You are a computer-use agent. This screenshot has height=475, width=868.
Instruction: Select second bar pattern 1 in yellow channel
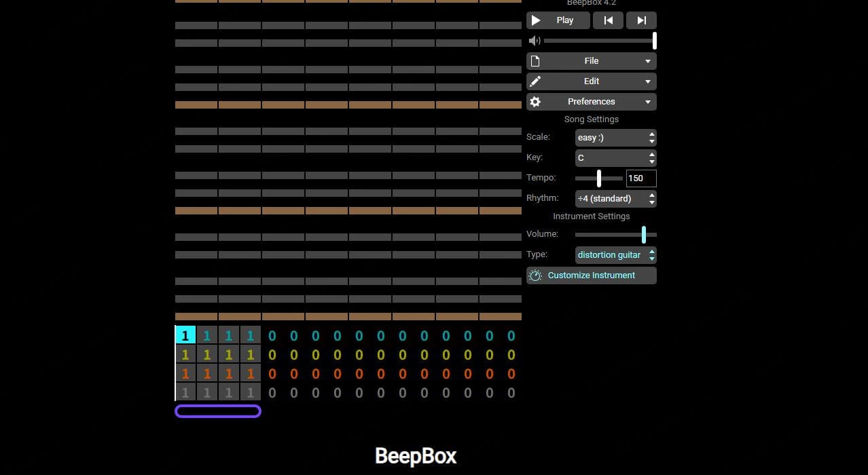point(207,354)
